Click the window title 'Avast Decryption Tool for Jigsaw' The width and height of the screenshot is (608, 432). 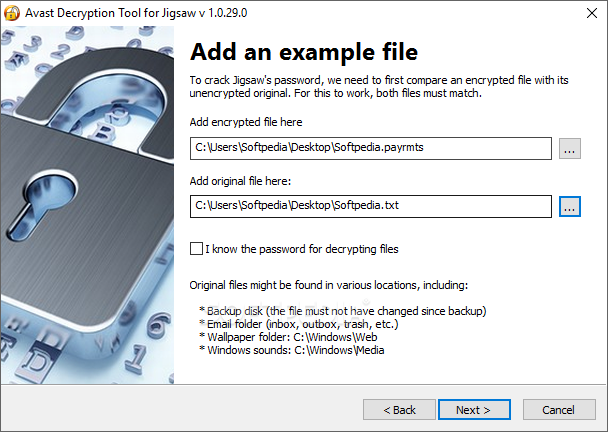point(136,13)
